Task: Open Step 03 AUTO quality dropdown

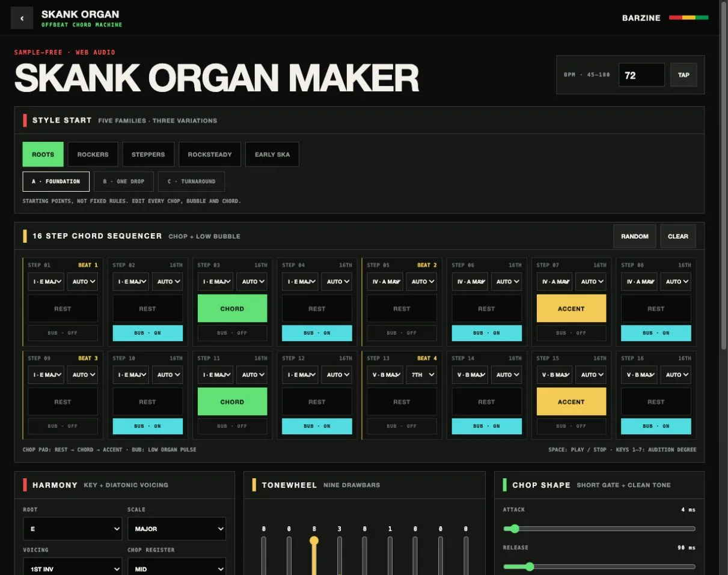Action: [x=252, y=281]
